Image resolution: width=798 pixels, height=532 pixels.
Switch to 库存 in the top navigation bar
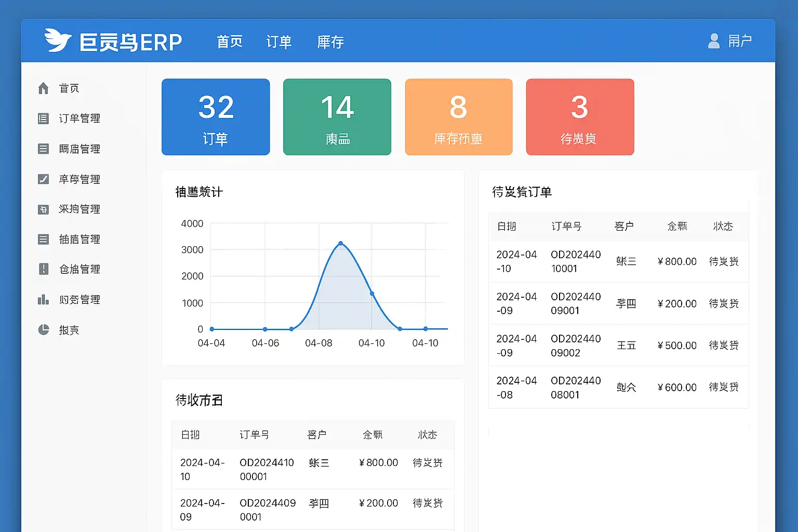[x=330, y=42]
